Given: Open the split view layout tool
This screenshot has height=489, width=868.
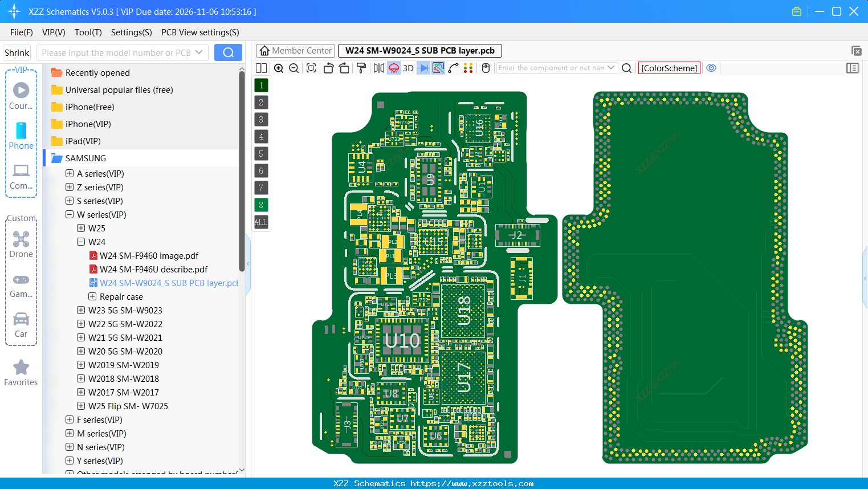Looking at the screenshot, I should pos(261,68).
